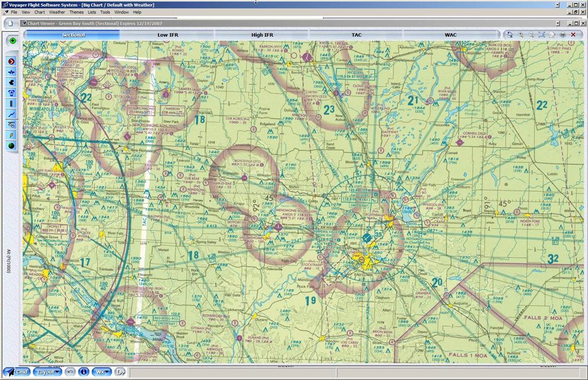The width and height of the screenshot is (588, 380).
Task: Open the Window menu
Action: click(122, 13)
